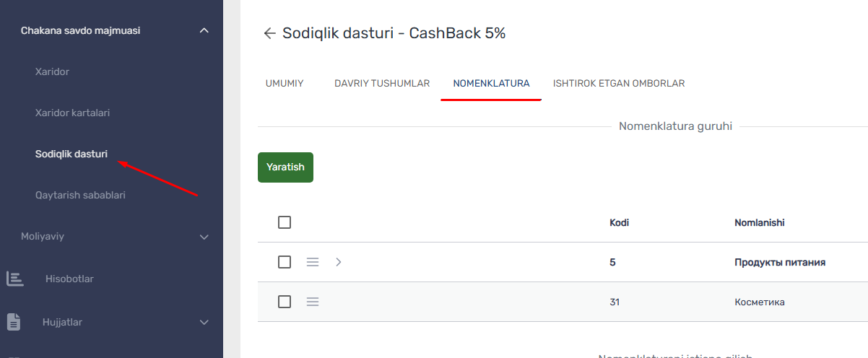The width and height of the screenshot is (868, 358).
Task: Expand the Hujjatlar menu chevron
Action: click(x=204, y=322)
